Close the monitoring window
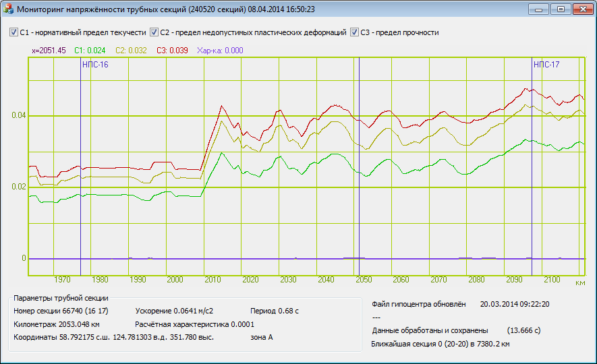 click(x=583, y=9)
